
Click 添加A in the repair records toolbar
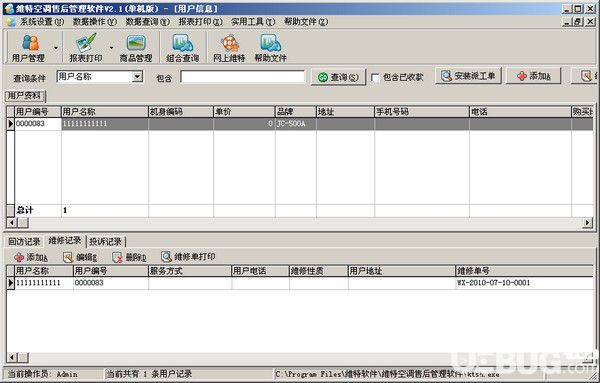tap(31, 257)
